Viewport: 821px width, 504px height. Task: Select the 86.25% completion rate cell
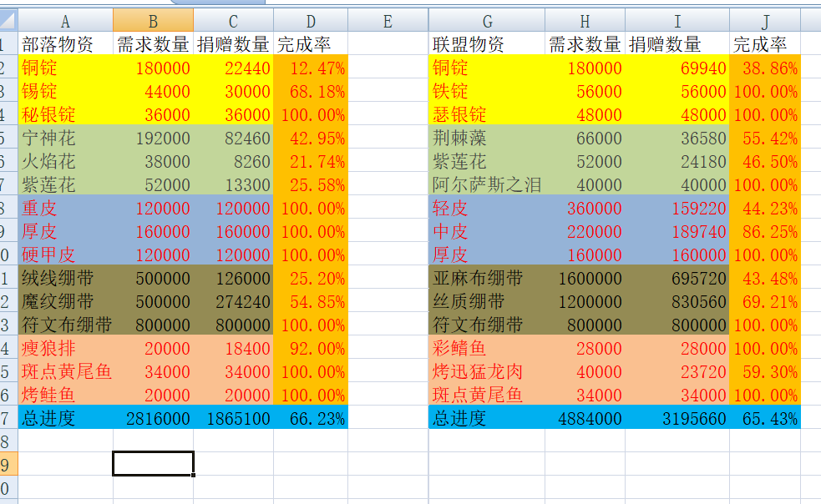coord(765,231)
